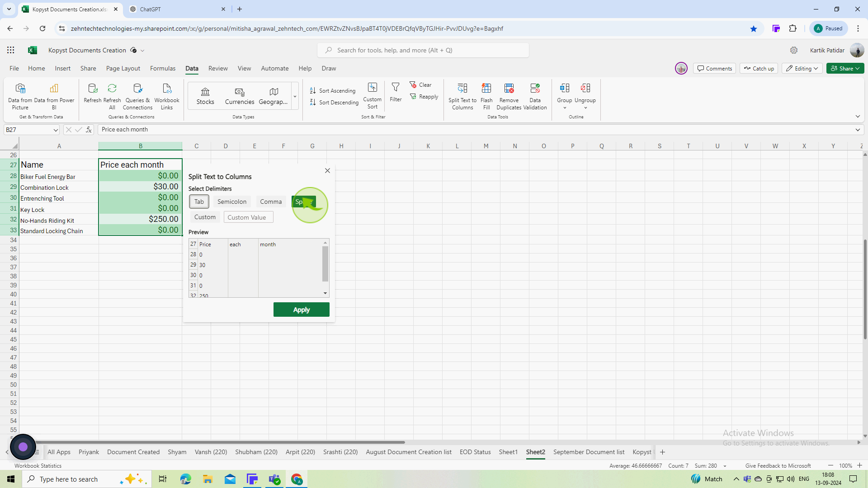Image resolution: width=868 pixels, height=488 pixels.
Task: Open document name dropdown chevron
Action: 142,51
